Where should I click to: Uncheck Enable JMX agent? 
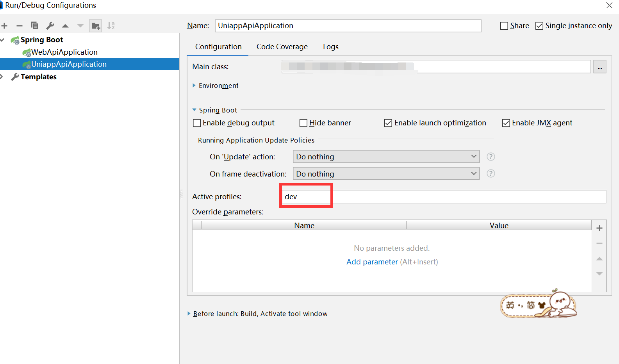click(506, 123)
